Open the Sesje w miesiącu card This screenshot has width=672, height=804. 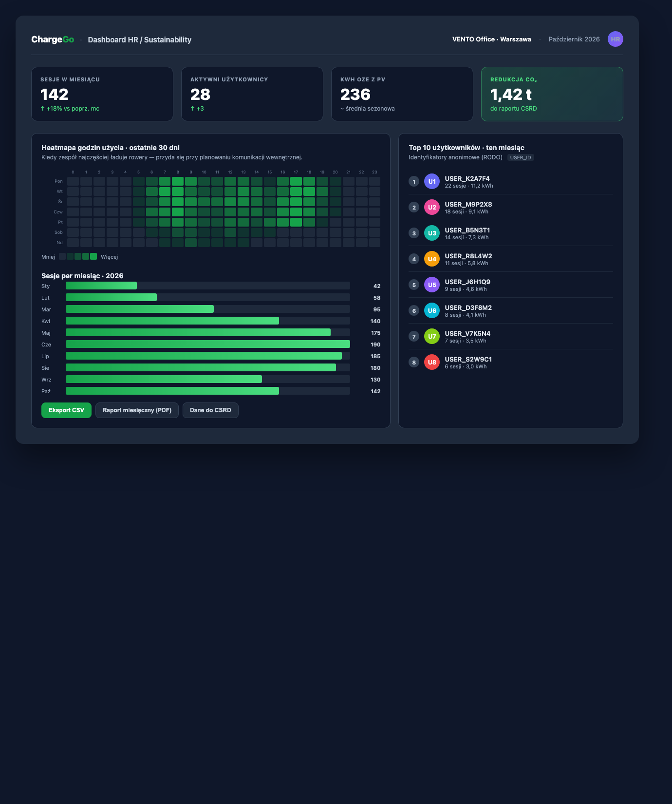102,94
